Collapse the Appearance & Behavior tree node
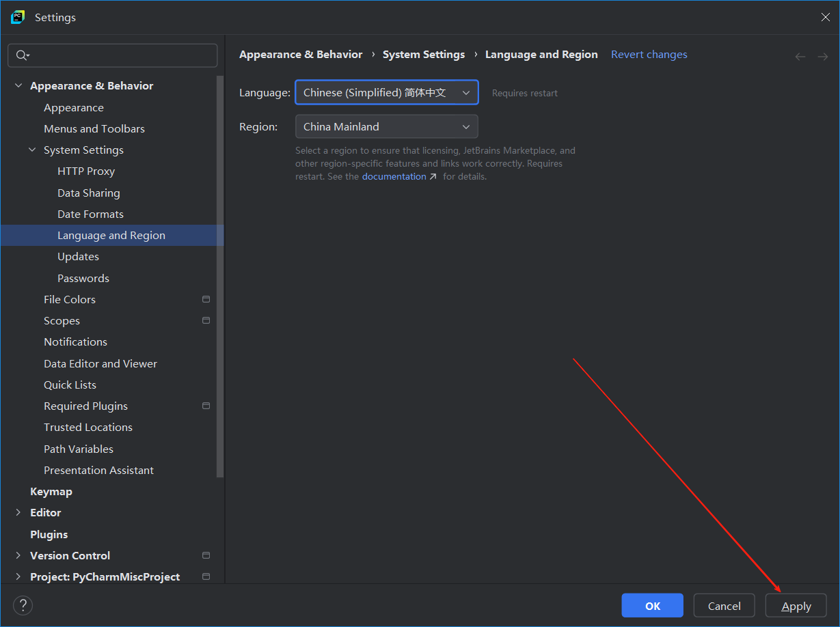This screenshot has width=840, height=627. (x=18, y=85)
